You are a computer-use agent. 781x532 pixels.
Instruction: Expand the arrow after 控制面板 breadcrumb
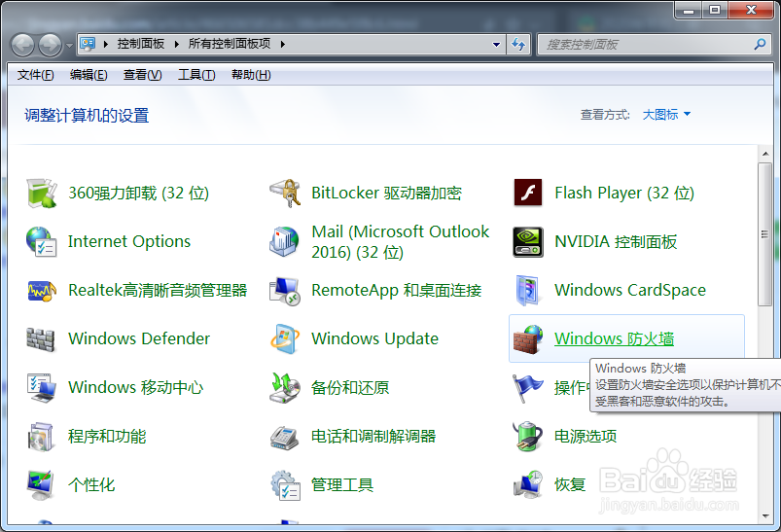click(x=176, y=45)
